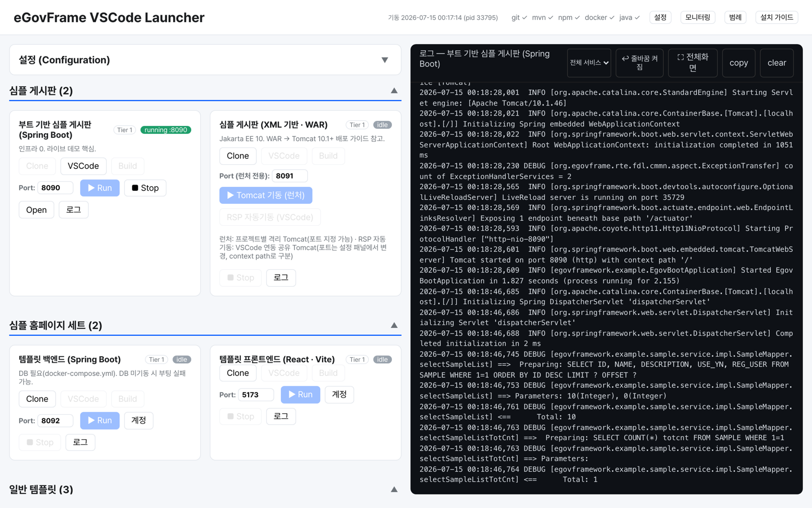Screen dimensions: 812x508
Task: Click Tier 1 badge on 부트 기반 심플 게시판
Action: [125, 130]
